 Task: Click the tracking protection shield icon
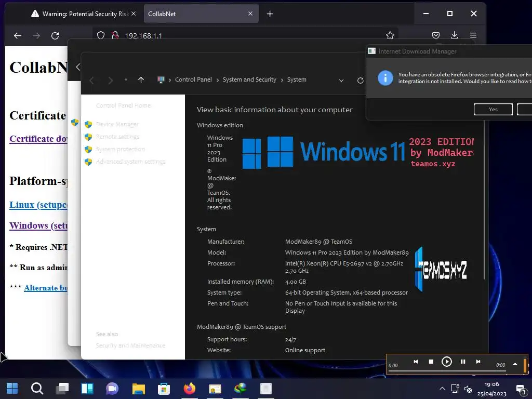[101, 35]
